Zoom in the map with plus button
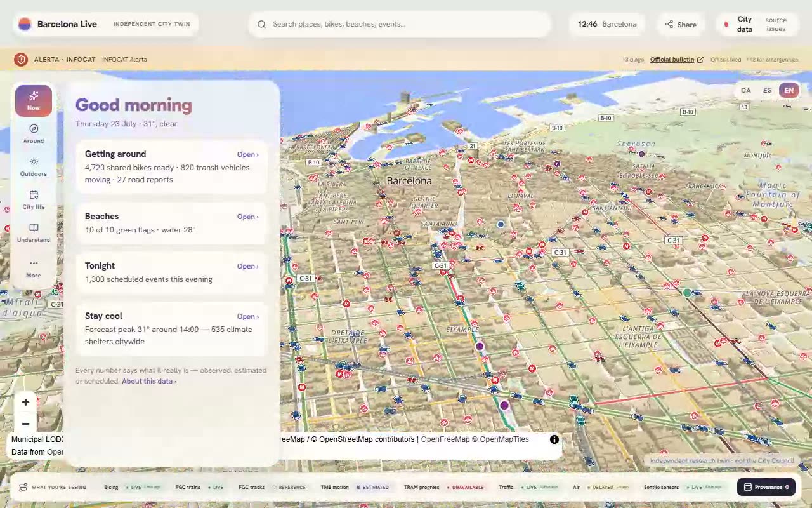The height and width of the screenshot is (508, 812). (25, 402)
